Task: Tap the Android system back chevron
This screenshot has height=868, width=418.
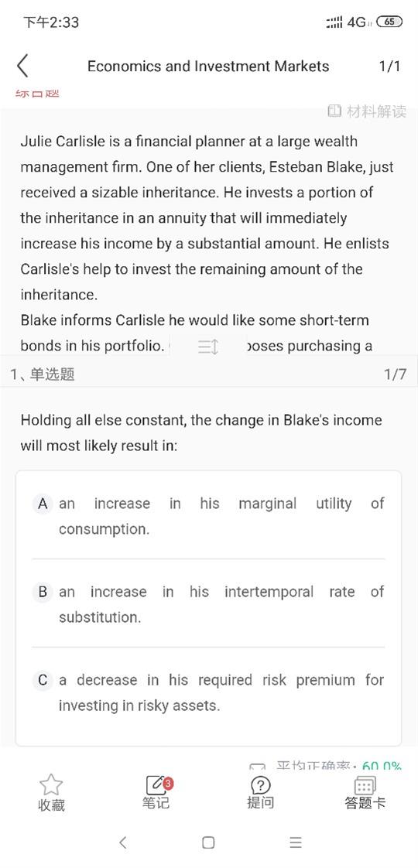Action: pyautogui.click(x=123, y=842)
